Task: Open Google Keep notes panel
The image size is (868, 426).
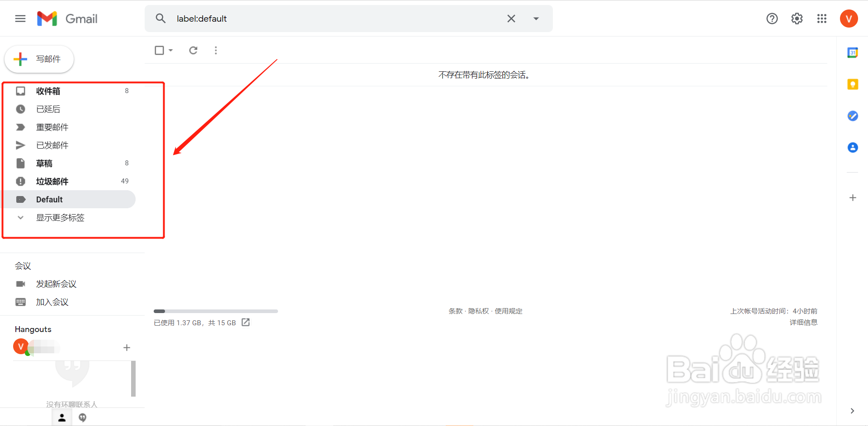Action: point(853,84)
